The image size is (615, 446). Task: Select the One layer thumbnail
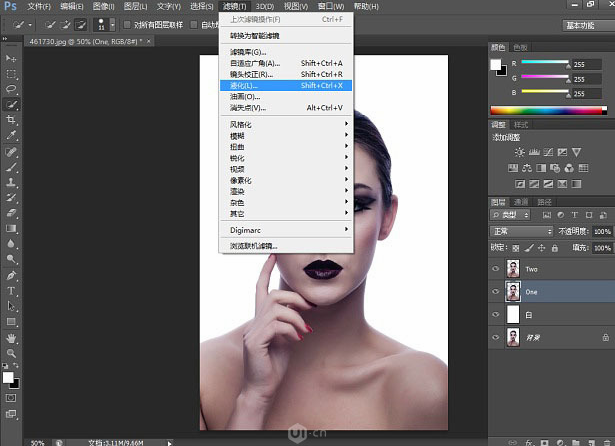(x=515, y=291)
